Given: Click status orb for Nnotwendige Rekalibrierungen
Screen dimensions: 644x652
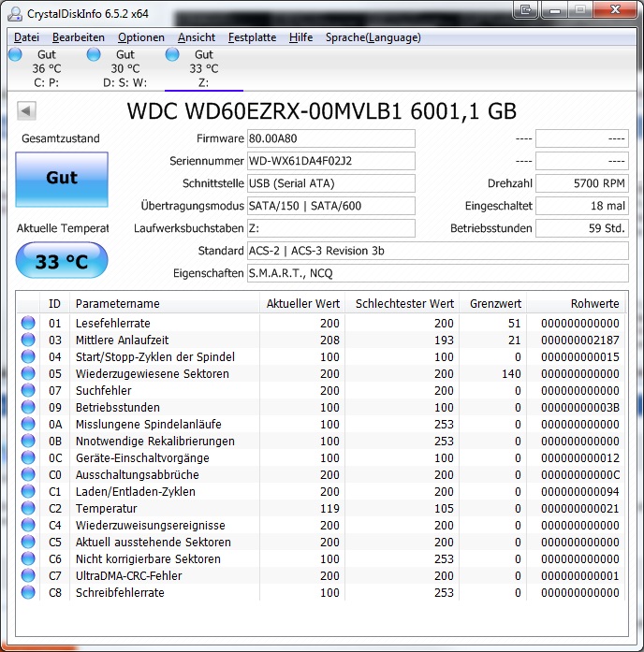Looking at the screenshot, I should click(x=28, y=441).
